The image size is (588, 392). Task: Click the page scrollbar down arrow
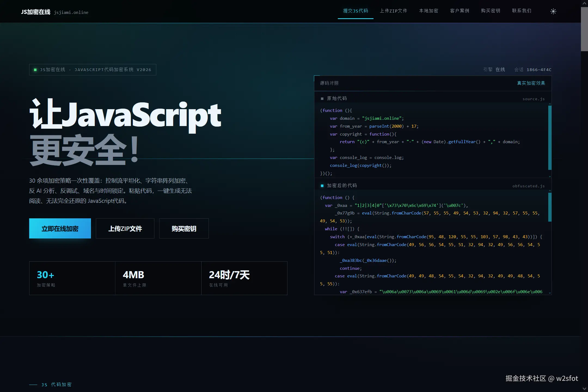584,388
